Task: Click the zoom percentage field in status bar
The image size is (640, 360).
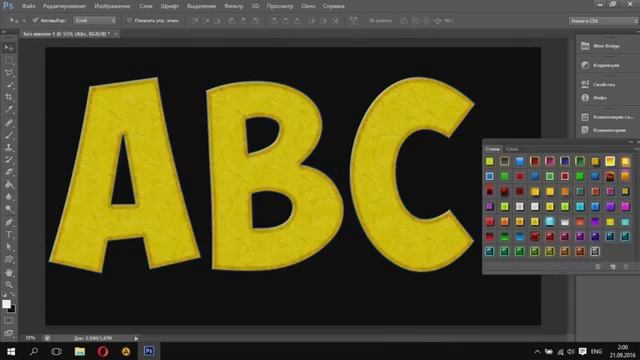Action: pos(31,338)
